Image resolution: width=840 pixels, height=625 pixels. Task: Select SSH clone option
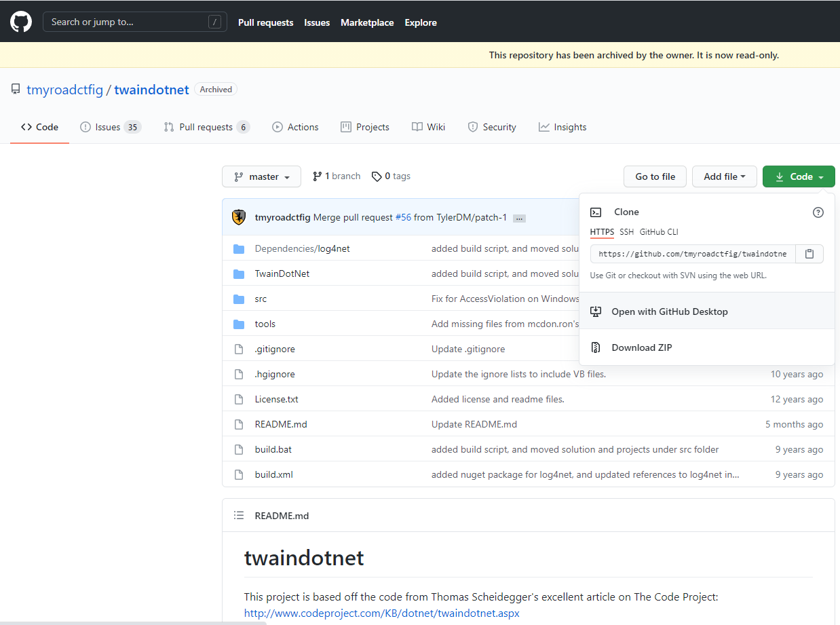pyautogui.click(x=626, y=232)
